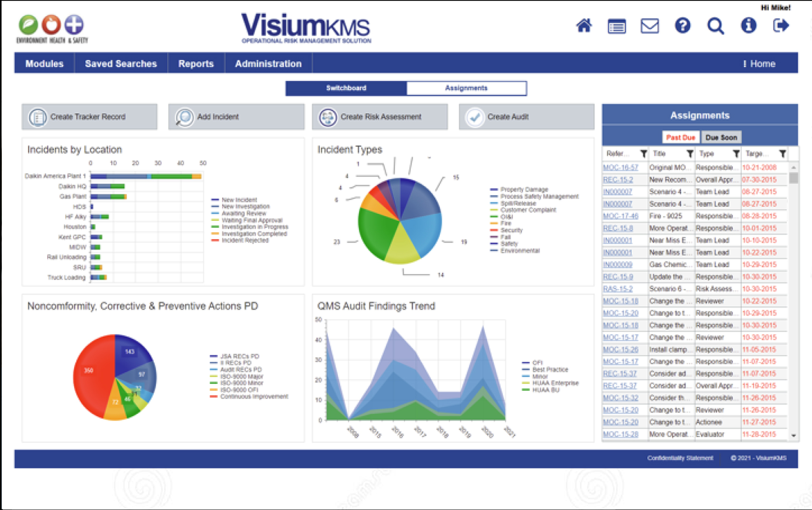The height and width of the screenshot is (510, 812).
Task: Open reference REC-15-2
Action: tap(618, 180)
